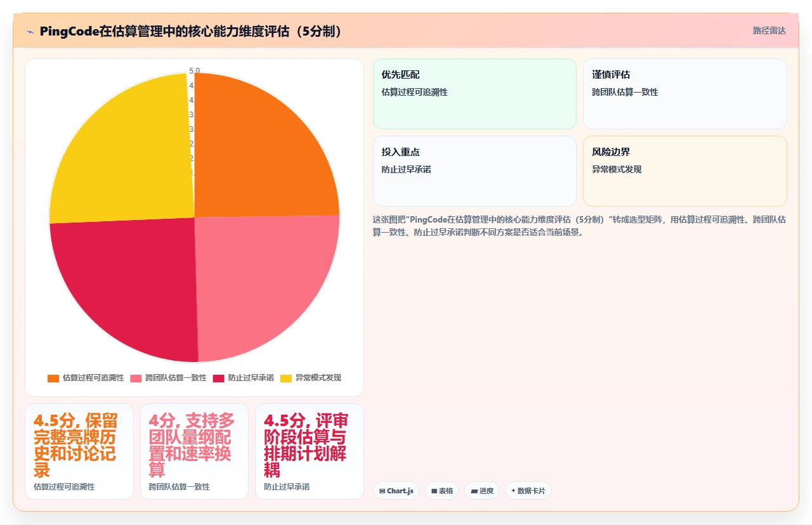Open the 4.5分 评审阶段估算 data card
Viewport: 812px width, 525px height.
tap(310, 451)
